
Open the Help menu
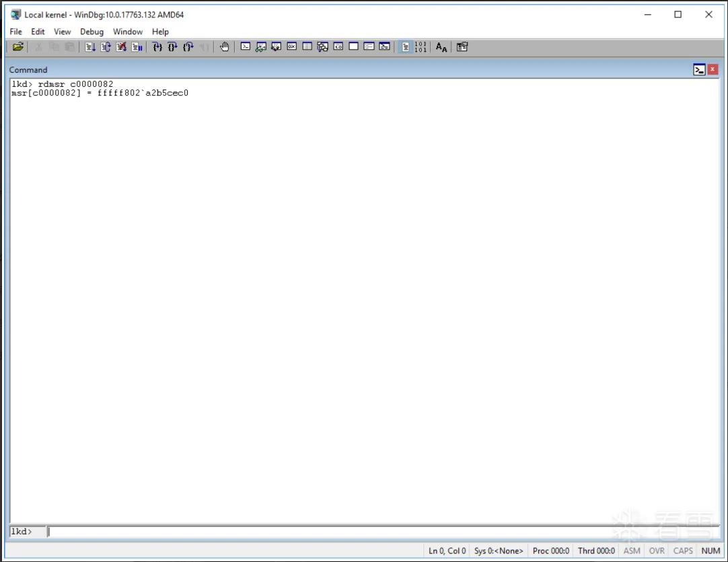click(x=160, y=32)
